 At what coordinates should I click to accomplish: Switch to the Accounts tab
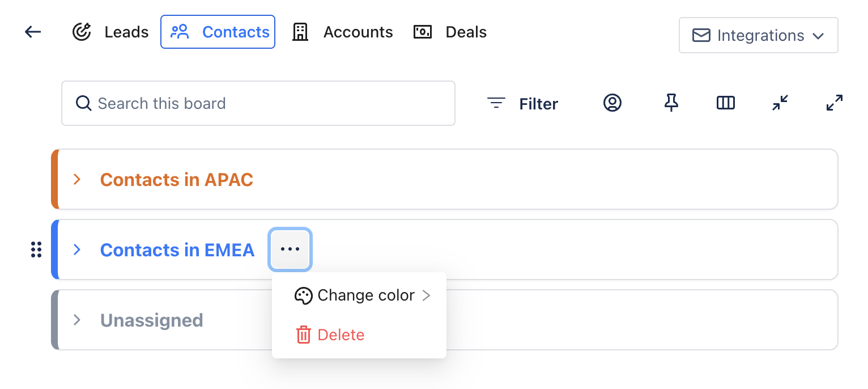tap(342, 32)
